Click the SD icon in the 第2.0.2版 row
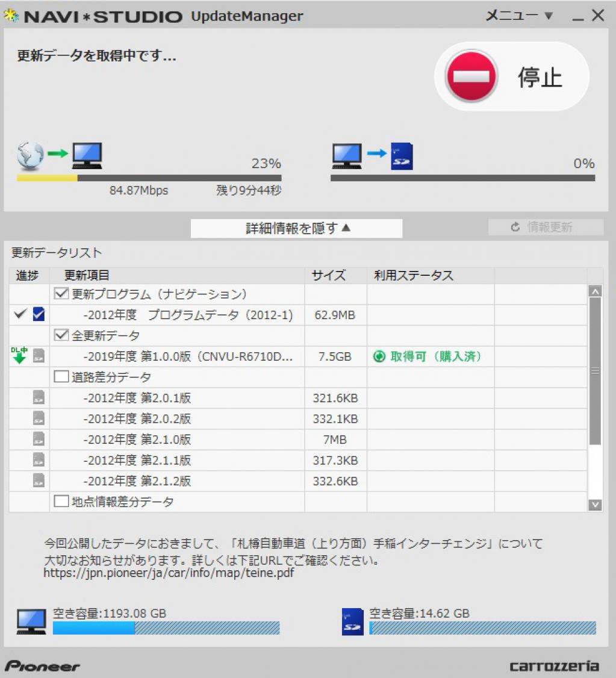 39,418
